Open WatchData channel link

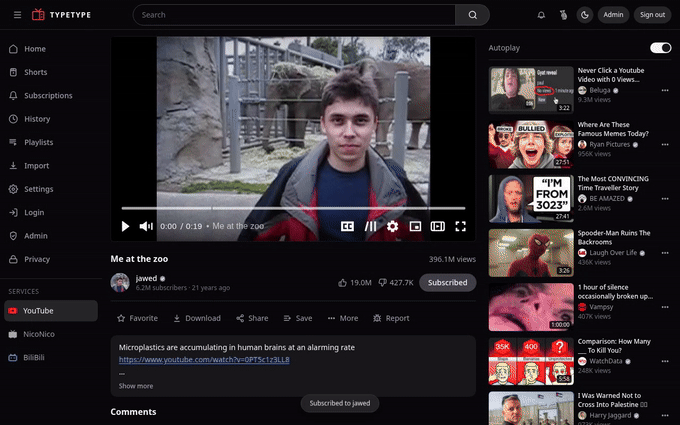coord(605,361)
